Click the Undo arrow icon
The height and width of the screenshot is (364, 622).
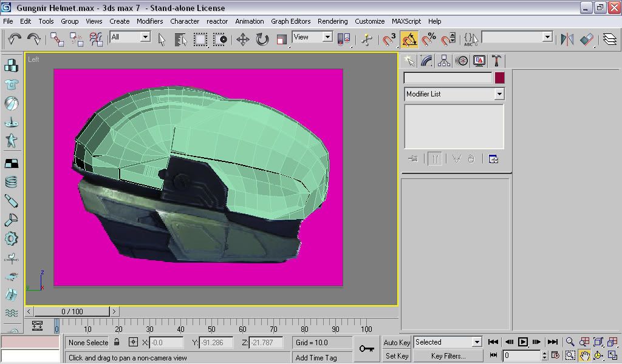click(x=15, y=39)
